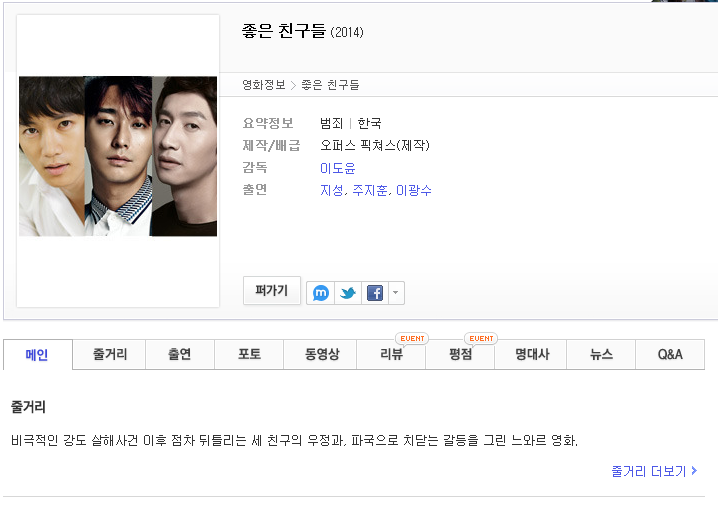The image size is (718, 507).
Task: Open the 동영상 tab
Action: tap(320, 354)
